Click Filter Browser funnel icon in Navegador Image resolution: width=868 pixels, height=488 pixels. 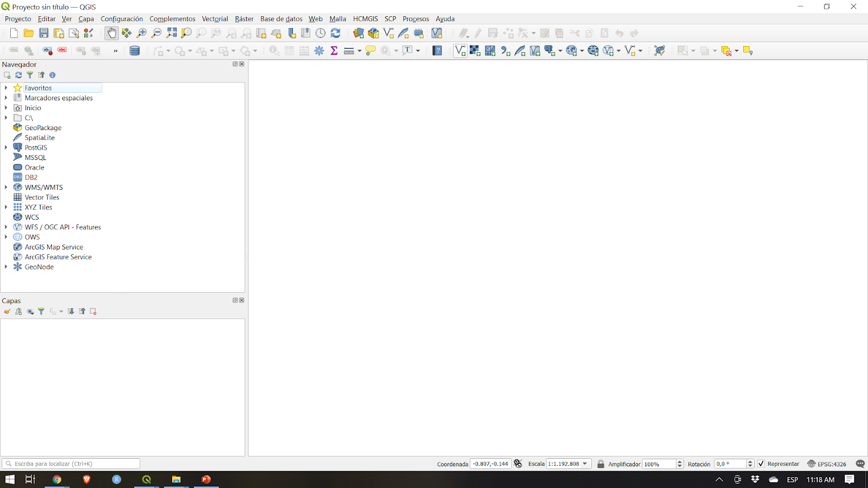30,75
